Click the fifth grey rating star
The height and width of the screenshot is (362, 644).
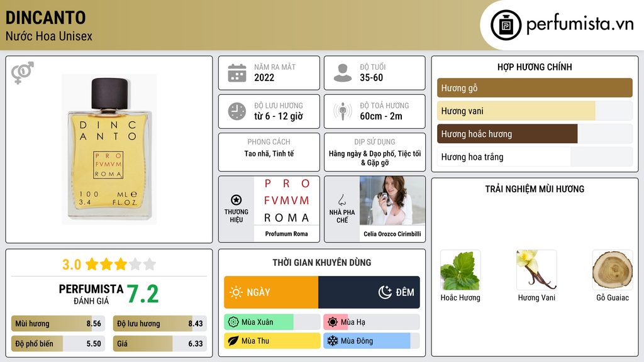pyautogui.click(x=150, y=264)
